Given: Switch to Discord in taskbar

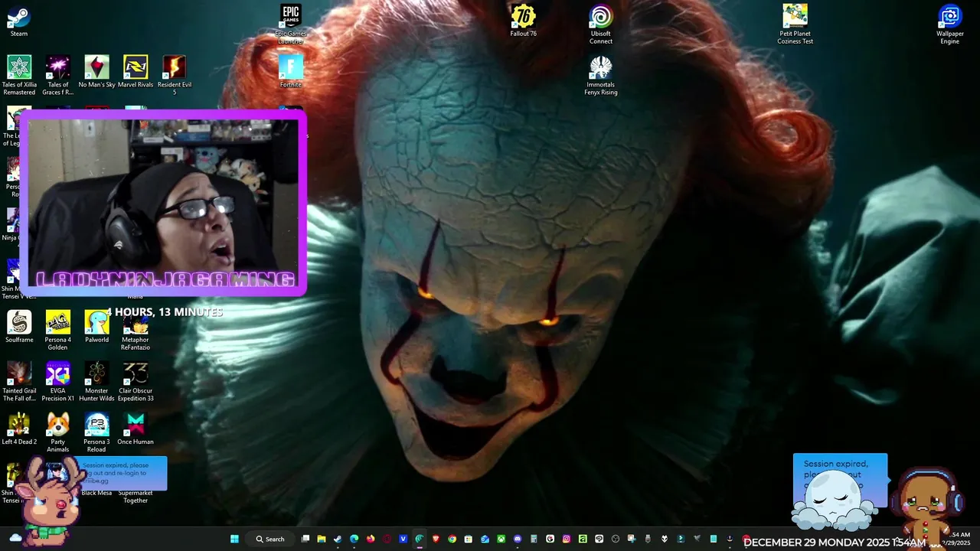Looking at the screenshot, I should (x=518, y=539).
